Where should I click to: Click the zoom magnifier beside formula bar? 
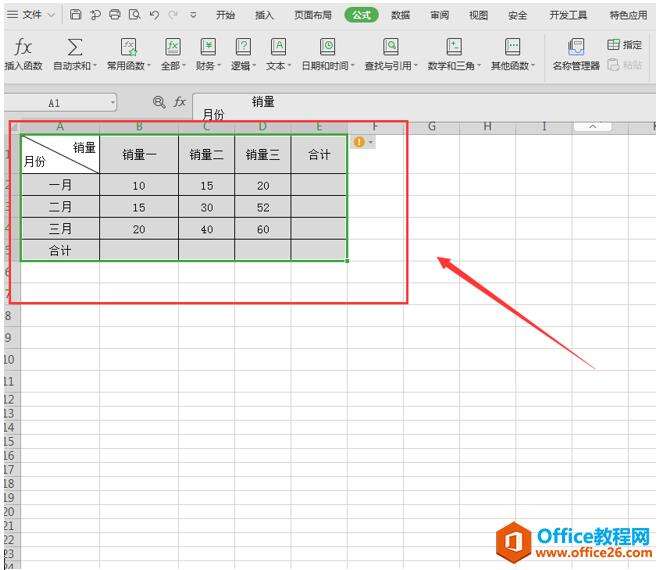point(159,102)
